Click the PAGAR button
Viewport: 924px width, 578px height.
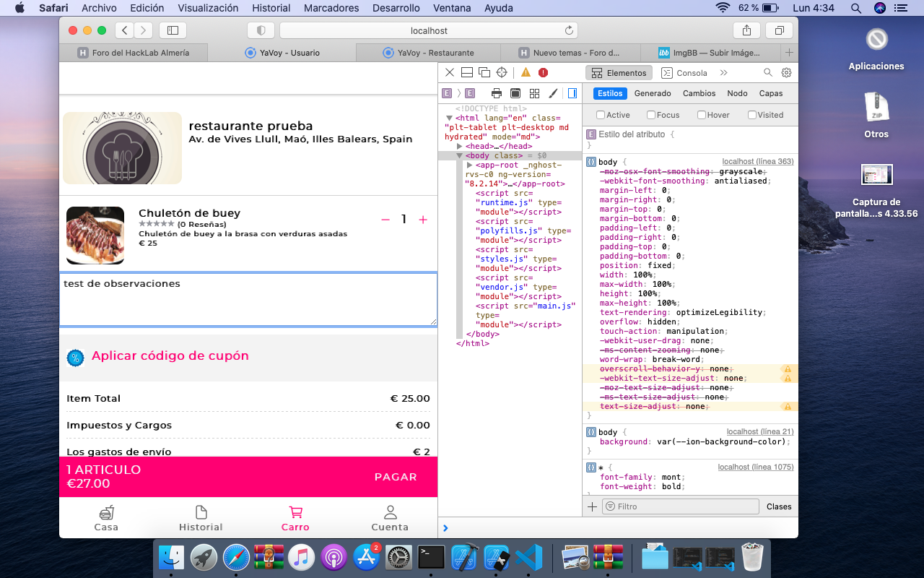pyautogui.click(x=396, y=477)
